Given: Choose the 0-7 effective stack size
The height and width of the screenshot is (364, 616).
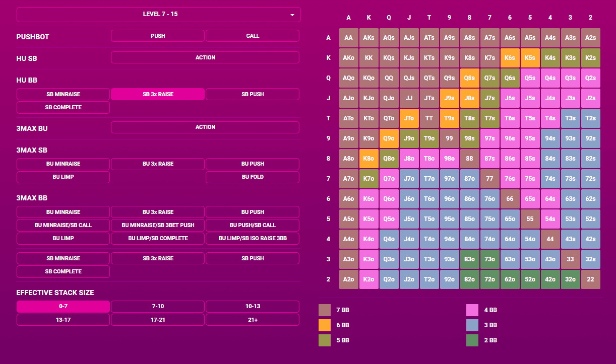Looking at the screenshot, I should [x=63, y=306].
